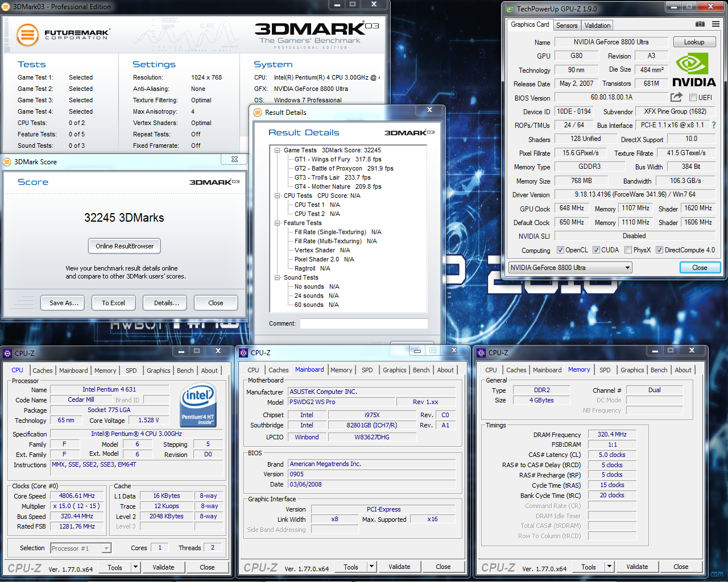Open the NVIDIA GeForce 8800 Ultra GPU dropdown
The height and width of the screenshot is (582, 728).
click(570, 268)
